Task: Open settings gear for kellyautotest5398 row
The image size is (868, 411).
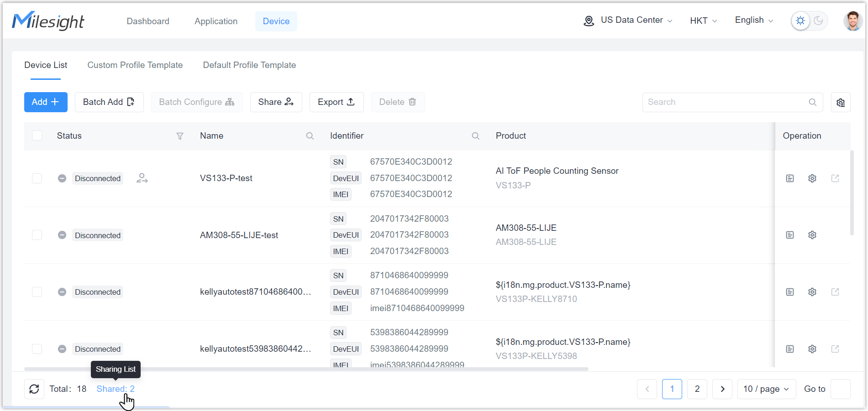Action: (x=812, y=349)
